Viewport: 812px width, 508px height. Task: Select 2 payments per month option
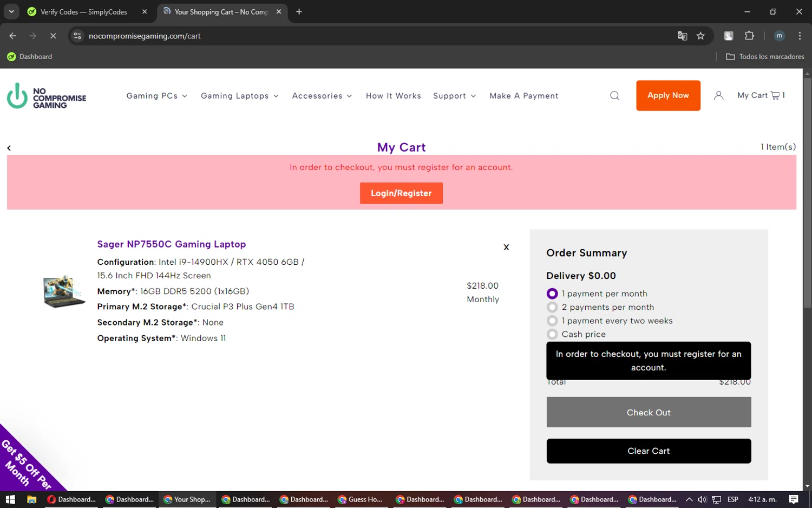(552, 307)
